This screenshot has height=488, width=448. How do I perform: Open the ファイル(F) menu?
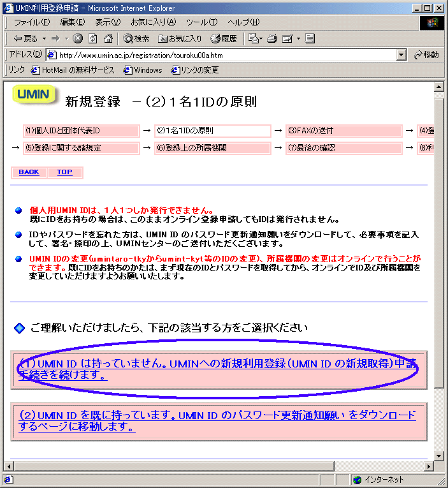click(x=31, y=22)
